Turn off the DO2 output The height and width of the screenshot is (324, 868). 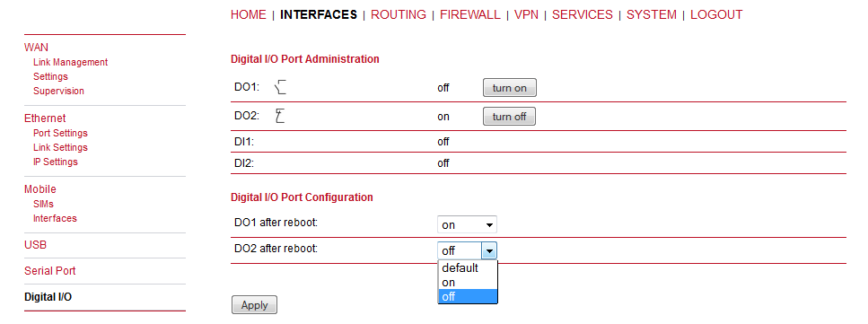pos(509,117)
